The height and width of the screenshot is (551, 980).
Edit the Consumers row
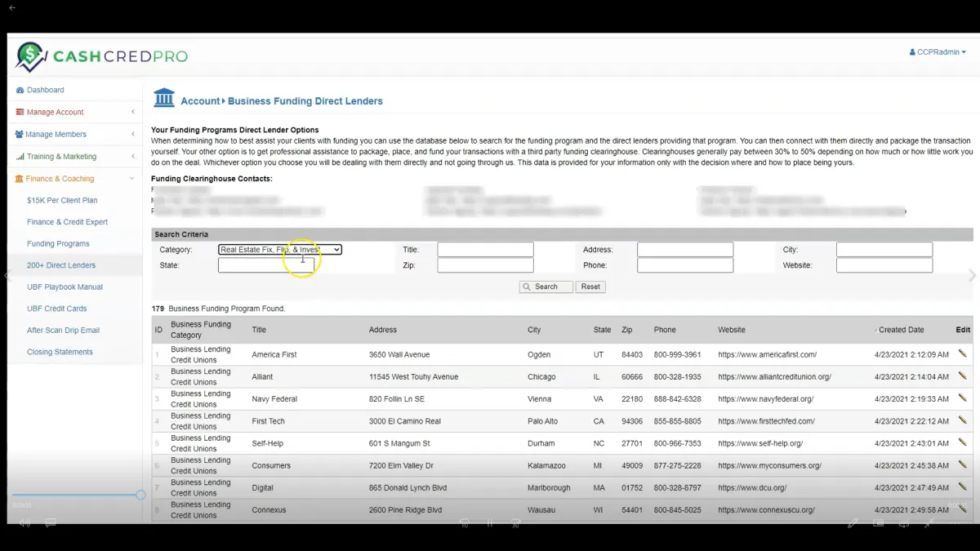[x=962, y=464]
